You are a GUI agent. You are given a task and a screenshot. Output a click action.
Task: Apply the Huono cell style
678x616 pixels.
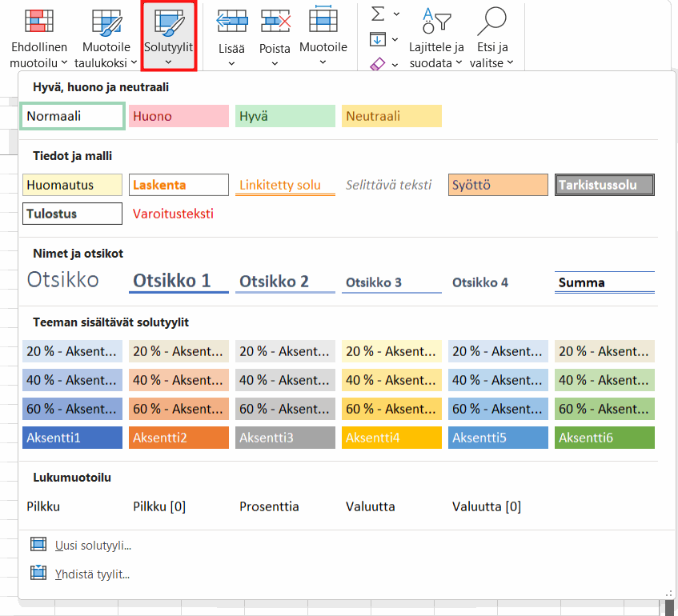[179, 116]
